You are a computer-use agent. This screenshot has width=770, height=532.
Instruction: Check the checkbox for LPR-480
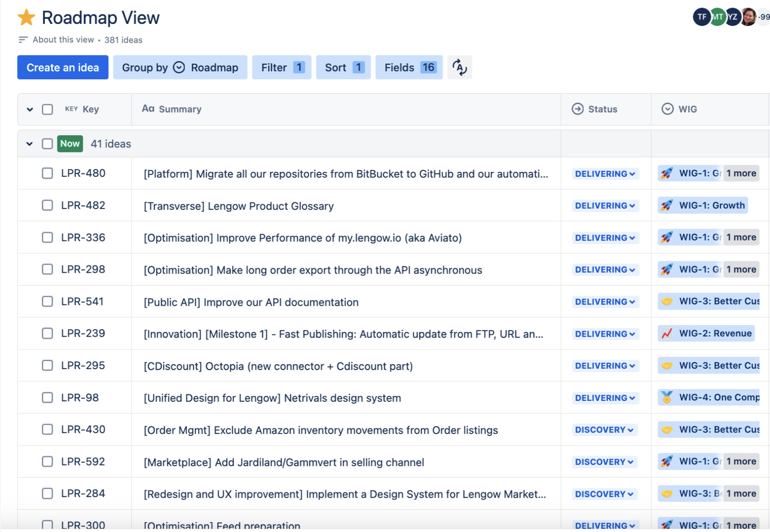47,173
